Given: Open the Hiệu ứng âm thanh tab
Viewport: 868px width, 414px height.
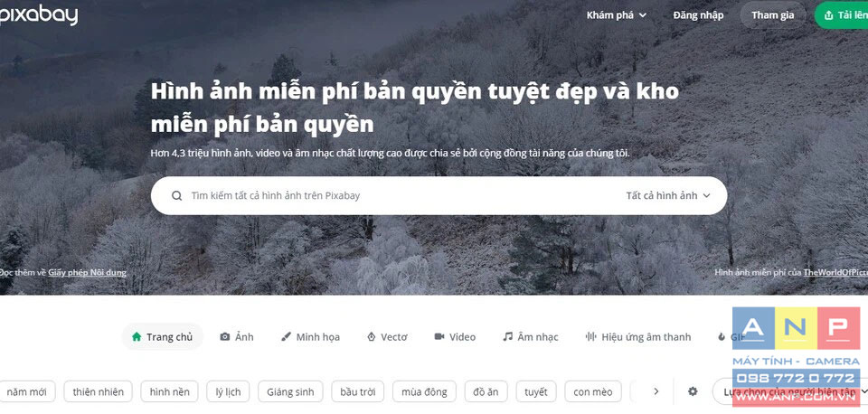Looking at the screenshot, I should 638,336.
